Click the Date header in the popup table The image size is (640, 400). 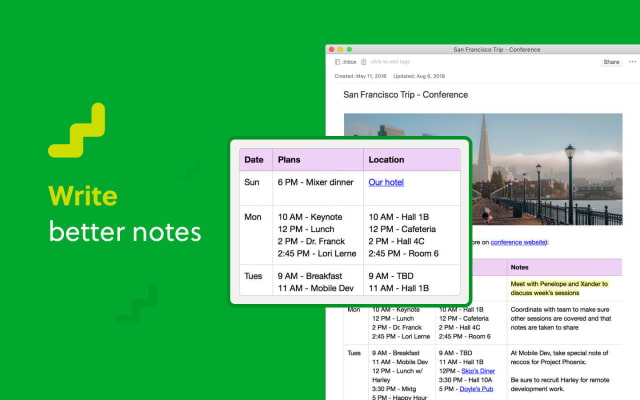254,160
